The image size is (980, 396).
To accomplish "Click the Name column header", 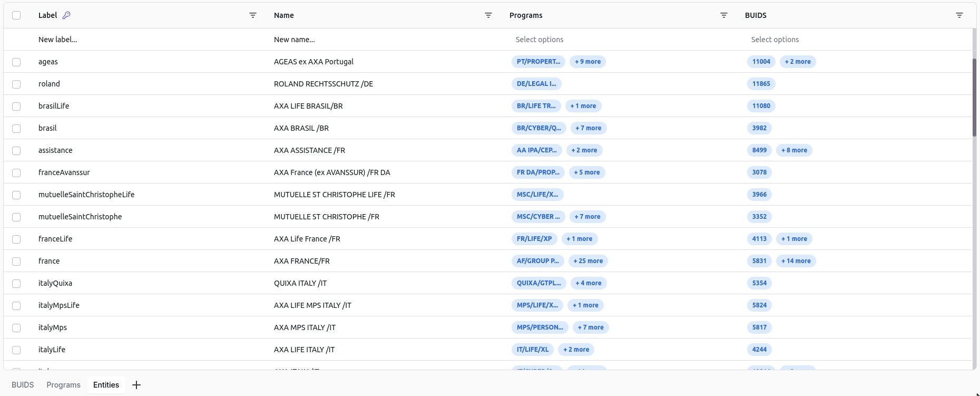I will 284,15.
